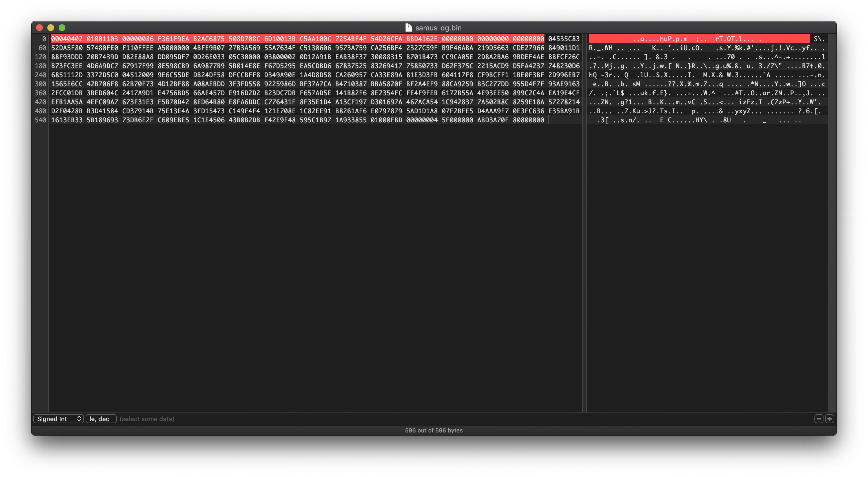
Task: Click the samus_og.bin document proxy icon
Action: [x=408, y=28]
